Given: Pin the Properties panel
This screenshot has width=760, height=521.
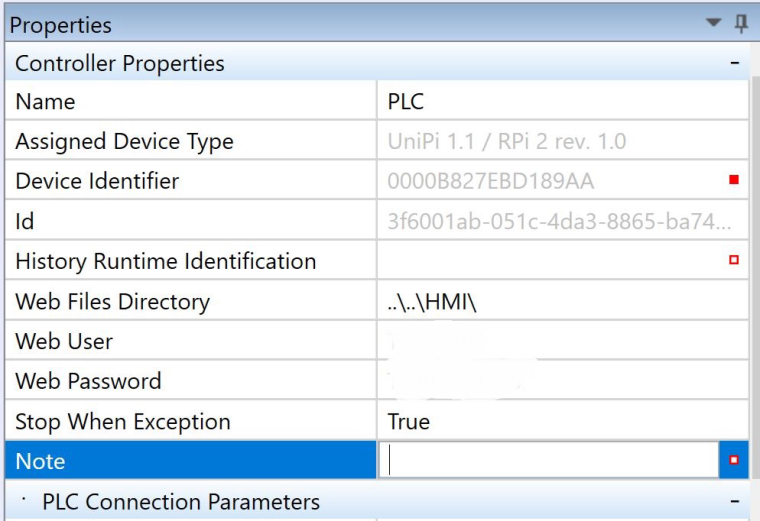Looking at the screenshot, I should (742, 23).
